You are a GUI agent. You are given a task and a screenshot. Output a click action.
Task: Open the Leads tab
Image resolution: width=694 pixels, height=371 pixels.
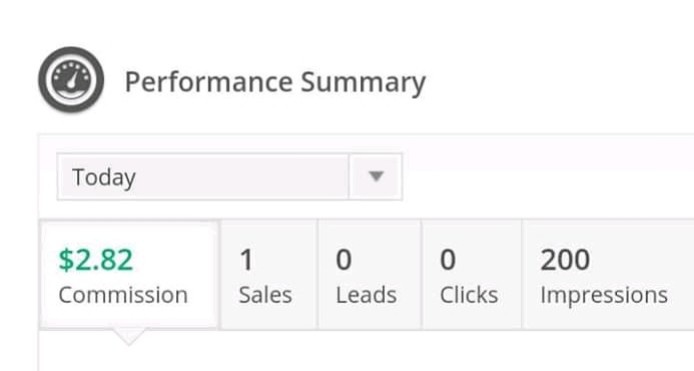coord(369,275)
